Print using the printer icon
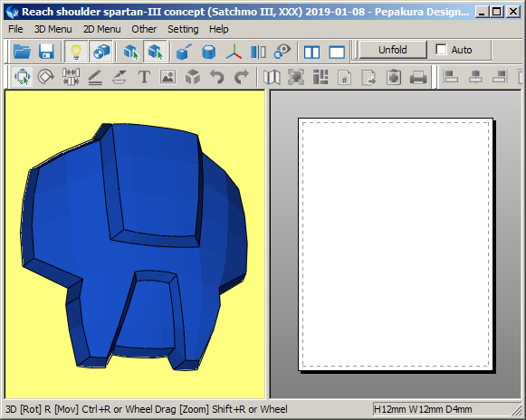This screenshot has width=526, height=420. click(418, 77)
